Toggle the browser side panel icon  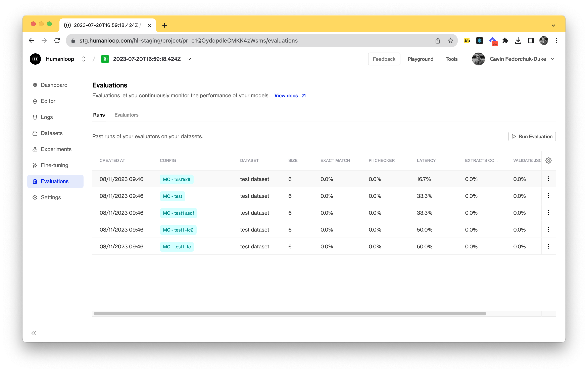[x=531, y=41]
